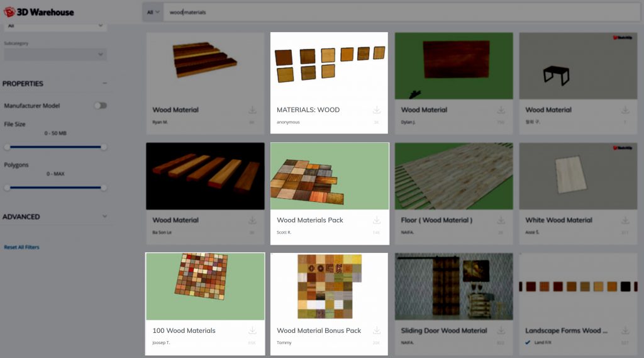Viewport: 644px width, 358px height.
Task: Click the Polygons slider left handle
Action: (x=7, y=187)
